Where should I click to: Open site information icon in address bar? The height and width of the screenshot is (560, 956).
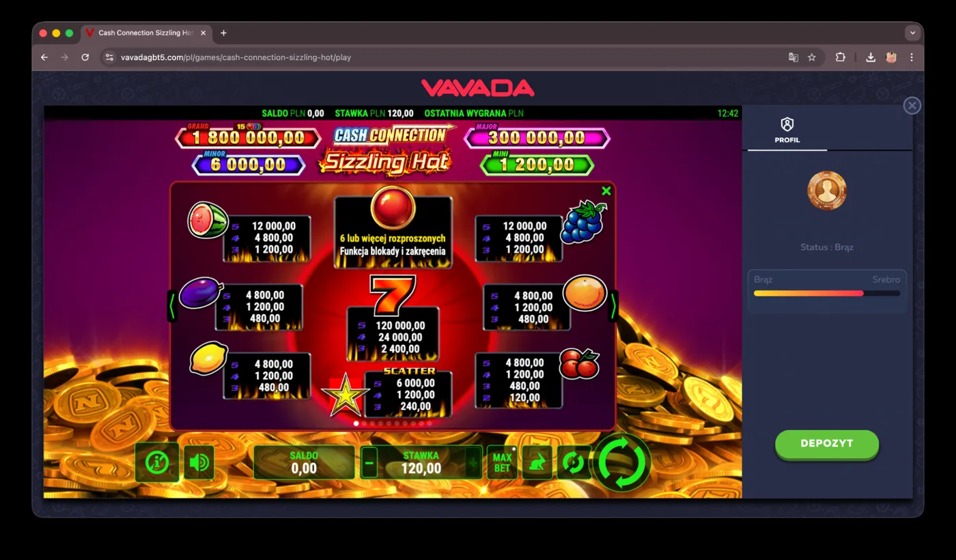pos(109,57)
